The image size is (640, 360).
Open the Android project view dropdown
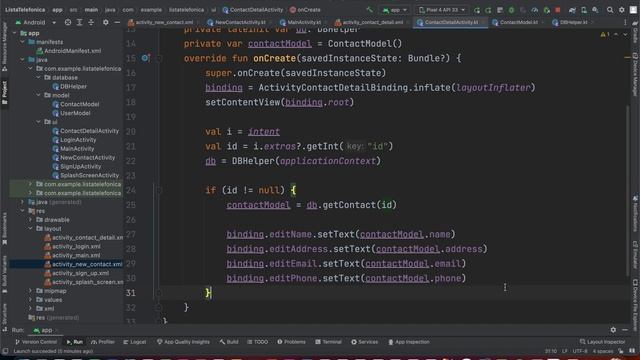tap(36, 22)
